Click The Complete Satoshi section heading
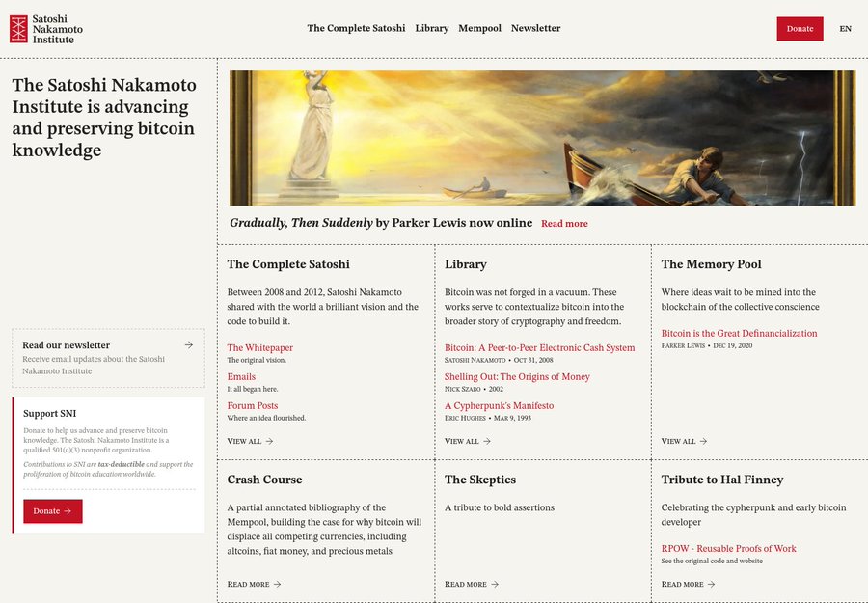The height and width of the screenshot is (603, 868). tap(288, 264)
